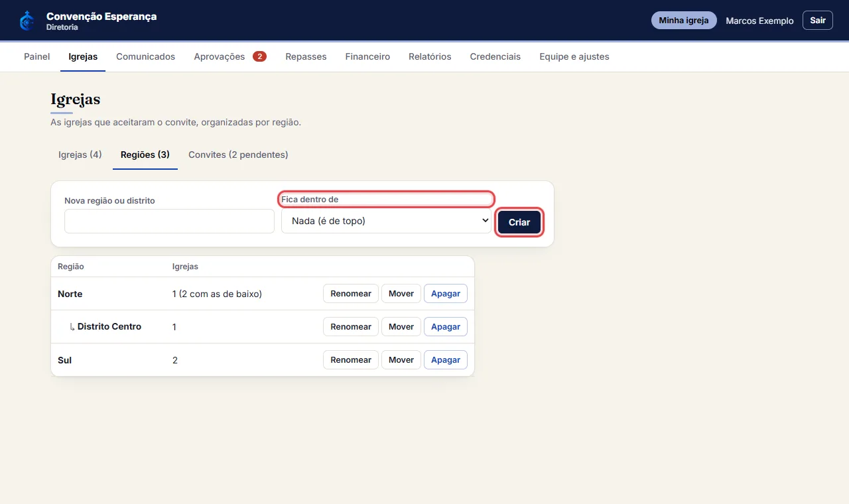
Task: Rename the Distrito Centro row
Action: [x=351, y=327]
